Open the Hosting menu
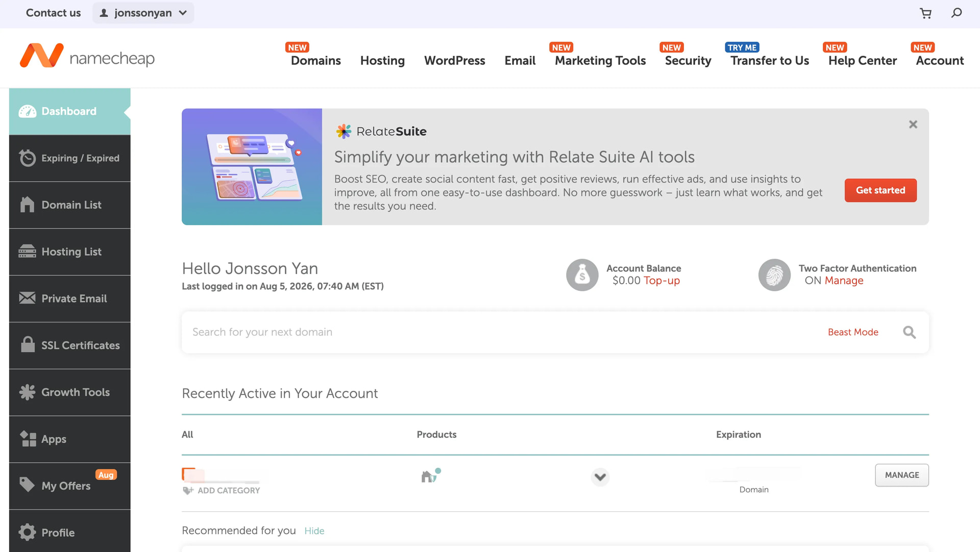980x552 pixels. pyautogui.click(x=382, y=60)
